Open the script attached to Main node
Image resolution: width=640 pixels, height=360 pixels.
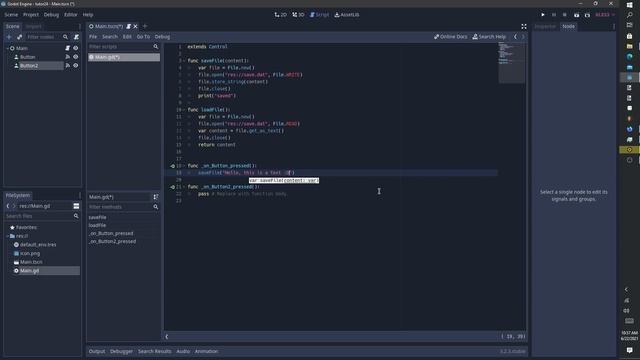coord(67,48)
